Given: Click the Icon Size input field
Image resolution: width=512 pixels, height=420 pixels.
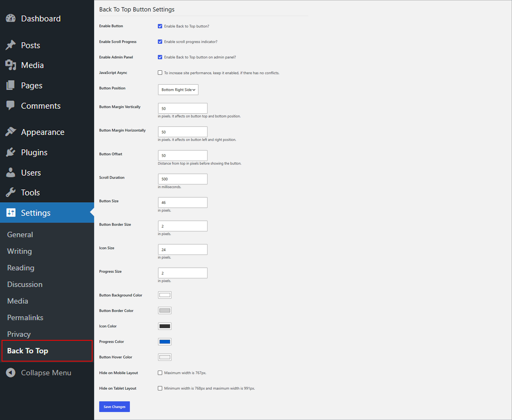Looking at the screenshot, I should pos(183,249).
